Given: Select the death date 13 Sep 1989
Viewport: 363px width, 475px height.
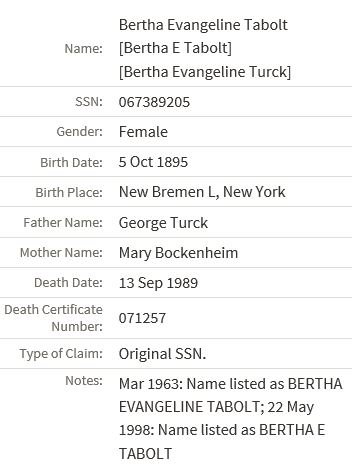Looking at the screenshot, I should [158, 283].
